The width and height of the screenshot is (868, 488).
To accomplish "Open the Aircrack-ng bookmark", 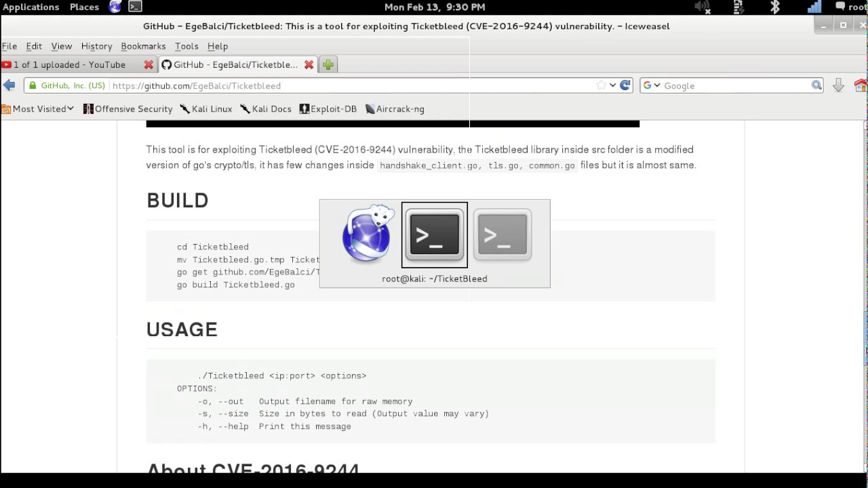I will click(x=395, y=108).
